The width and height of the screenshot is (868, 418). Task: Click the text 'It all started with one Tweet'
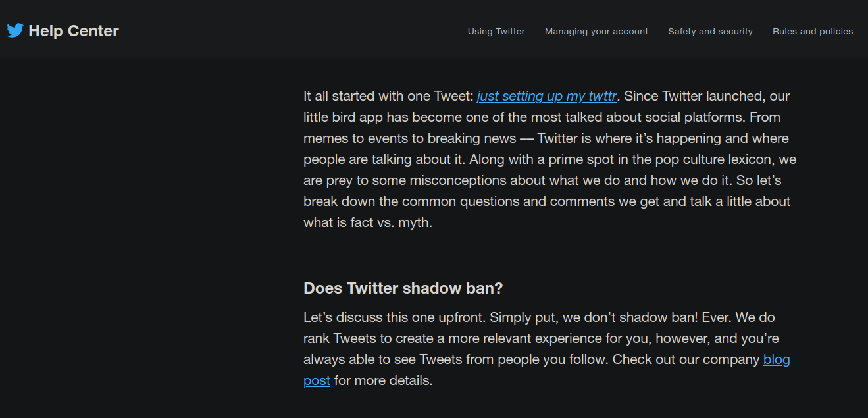click(x=388, y=96)
